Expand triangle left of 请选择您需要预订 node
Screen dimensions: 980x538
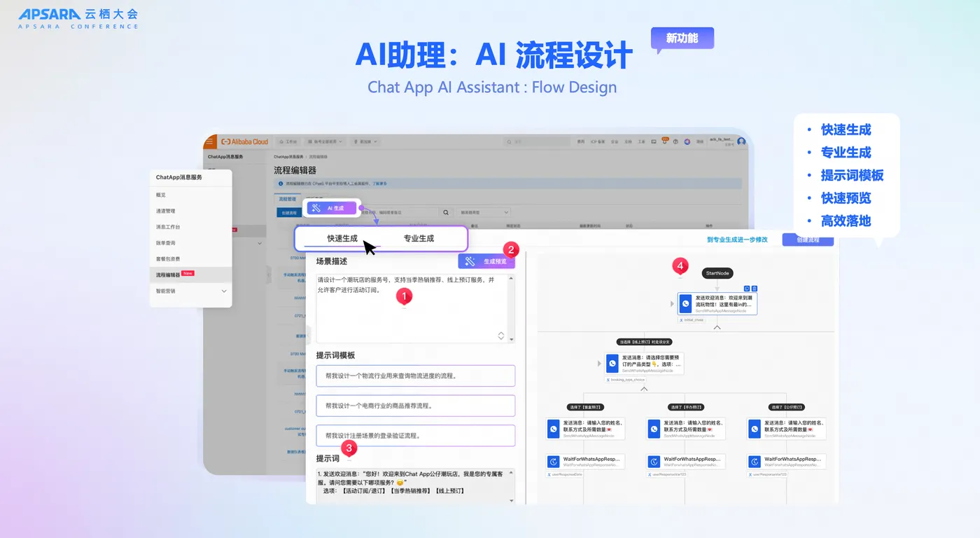(600, 364)
